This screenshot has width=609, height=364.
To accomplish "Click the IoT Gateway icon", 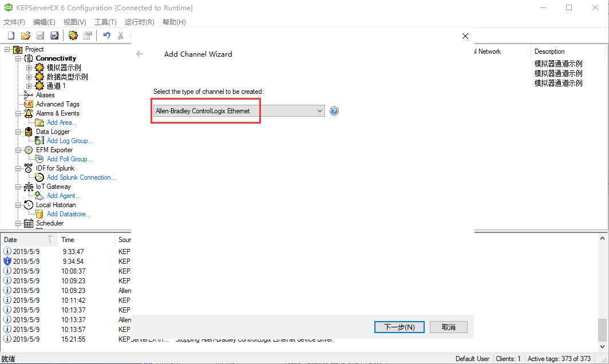I will pyautogui.click(x=29, y=187).
